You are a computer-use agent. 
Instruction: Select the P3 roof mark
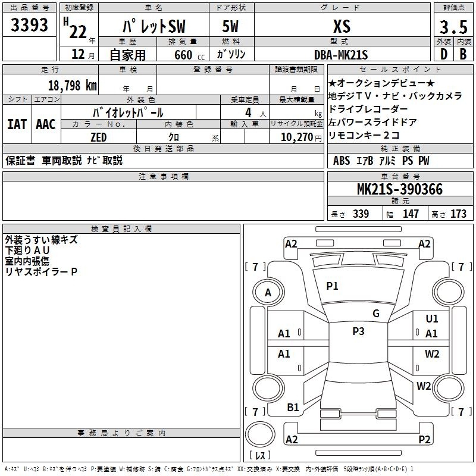358,331
